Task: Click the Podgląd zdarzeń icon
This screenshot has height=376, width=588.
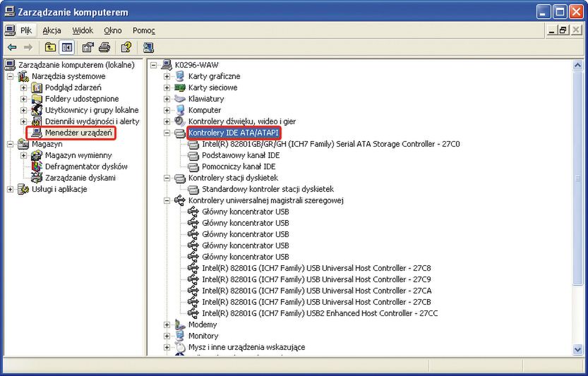Action: pyautogui.click(x=37, y=87)
